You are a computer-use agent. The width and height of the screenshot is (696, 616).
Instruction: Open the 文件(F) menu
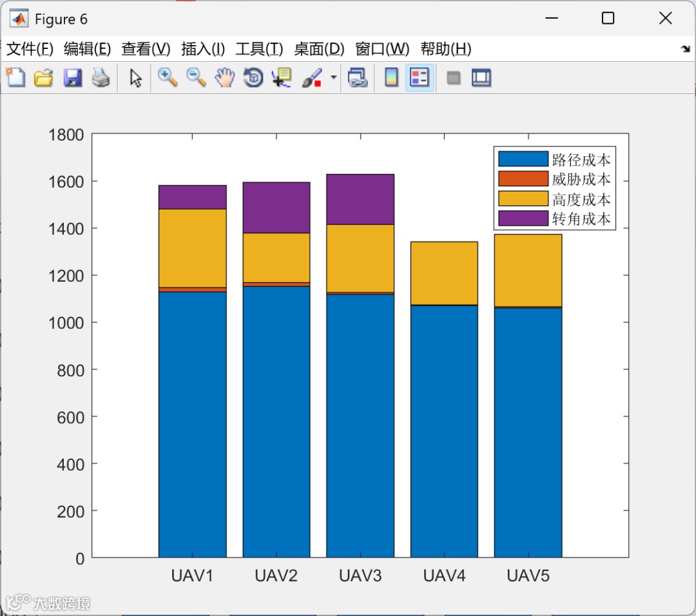[x=30, y=49]
